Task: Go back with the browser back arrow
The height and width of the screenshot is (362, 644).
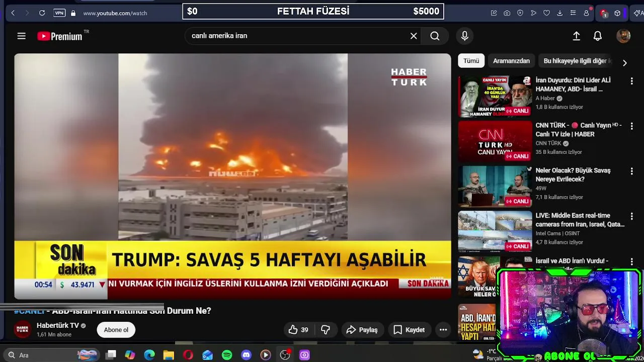Action: (x=13, y=13)
